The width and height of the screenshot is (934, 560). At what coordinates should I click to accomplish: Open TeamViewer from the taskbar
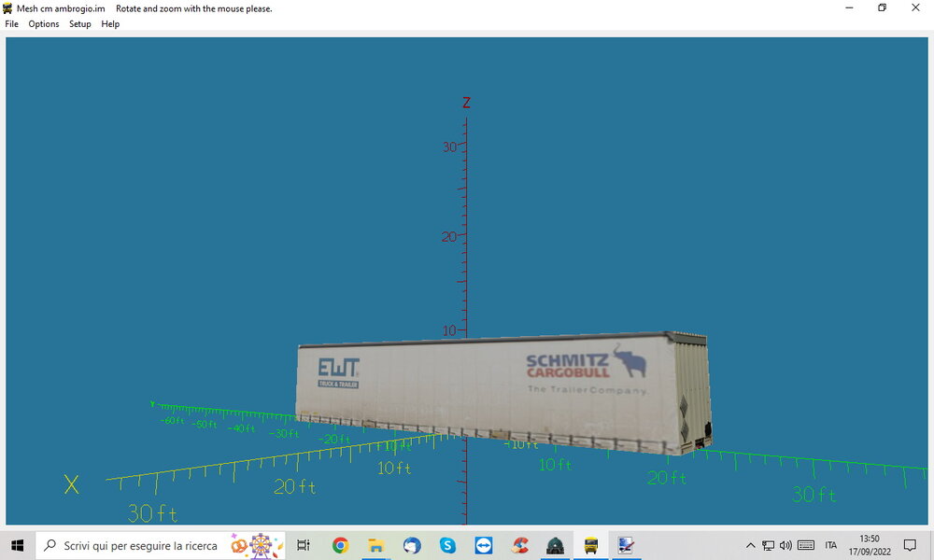[x=484, y=545]
